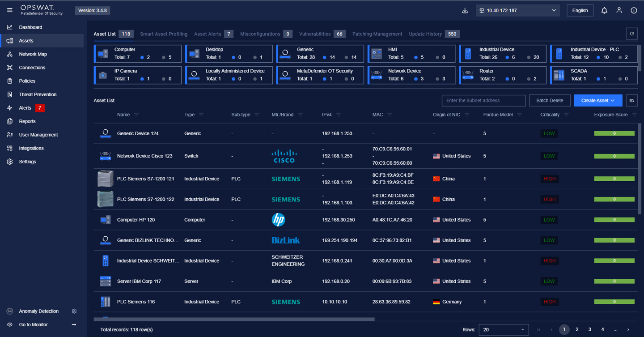Switch to Misconfigurations tab

tap(266, 34)
